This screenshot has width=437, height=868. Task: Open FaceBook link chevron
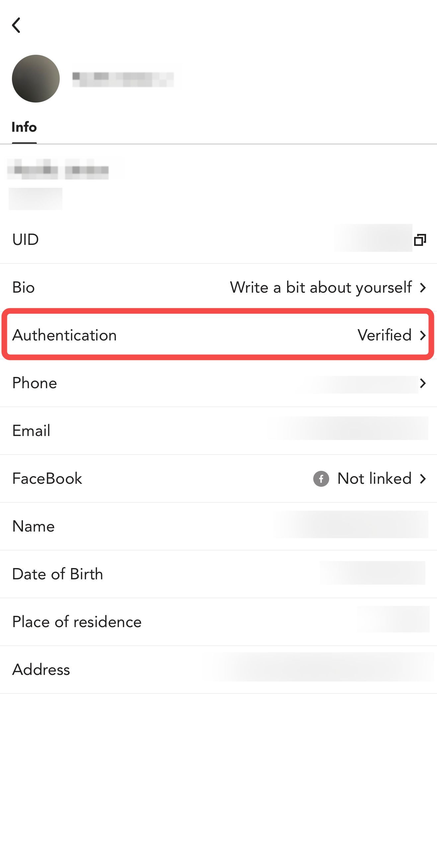[x=423, y=478]
